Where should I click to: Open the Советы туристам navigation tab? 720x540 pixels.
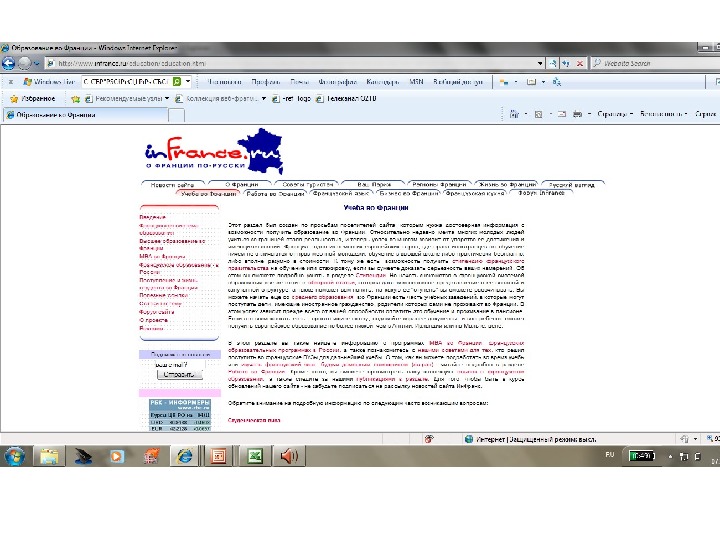point(308,185)
